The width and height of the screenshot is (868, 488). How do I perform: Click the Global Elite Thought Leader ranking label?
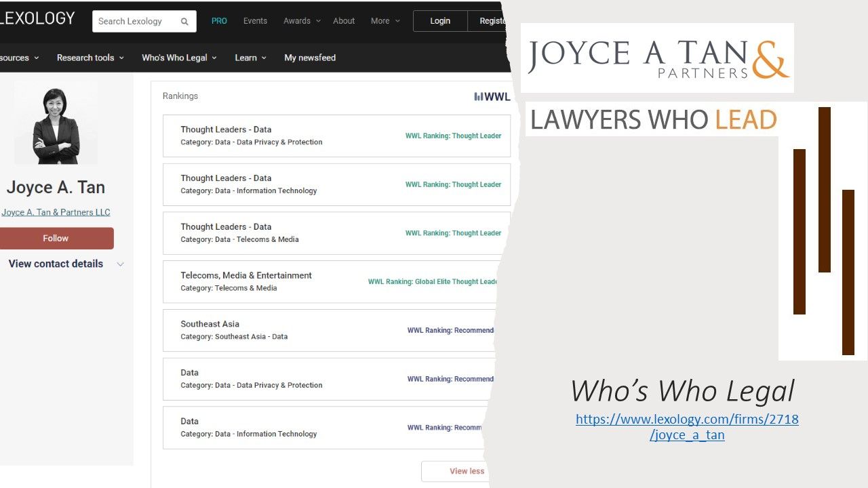432,282
